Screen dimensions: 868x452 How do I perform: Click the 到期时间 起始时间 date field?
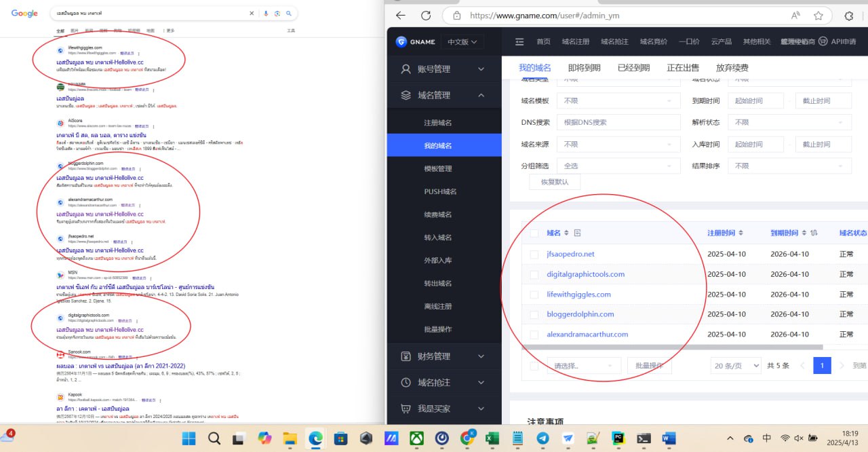pyautogui.click(x=755, y=100)
